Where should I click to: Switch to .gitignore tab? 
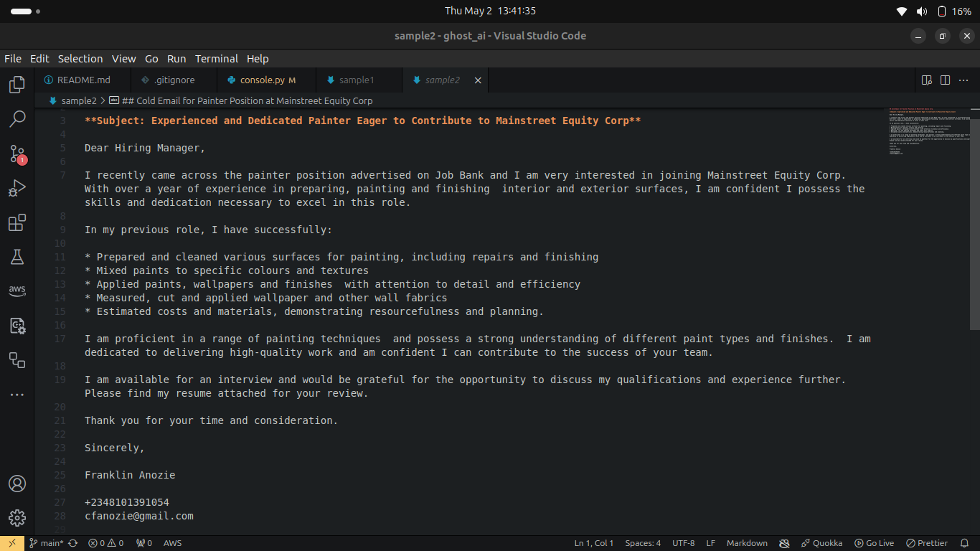tap(174, 80)
